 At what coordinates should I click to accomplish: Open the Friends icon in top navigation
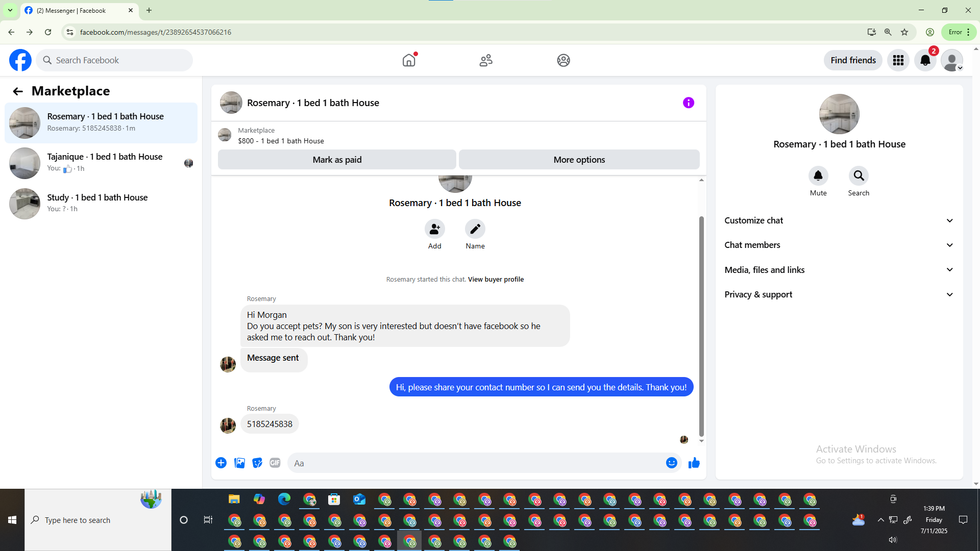[x=486, y=60]
